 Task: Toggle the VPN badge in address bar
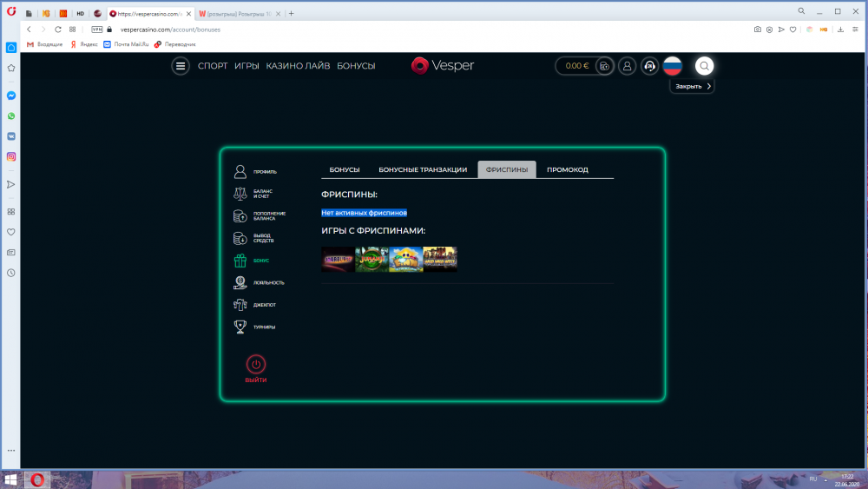coord(96,29)
